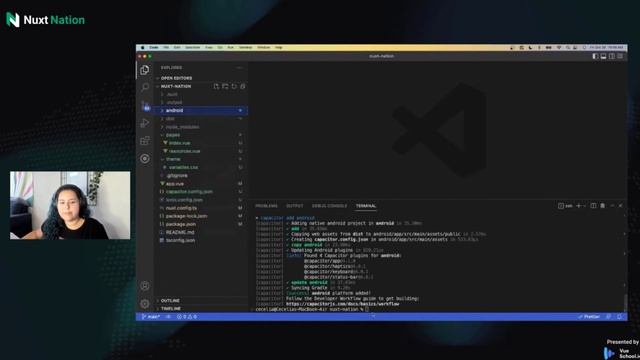Image resolution: width=640 pixels, height=360 pixels.
Task: Select the zsh terminal shell label
Action: pos(565,206)
